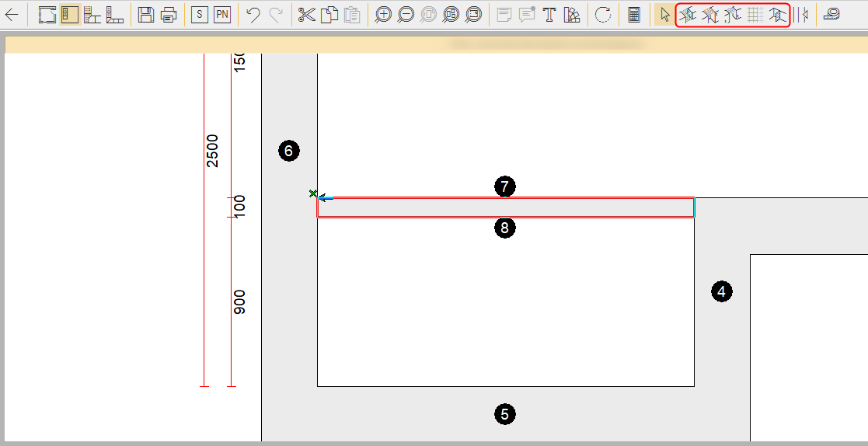The width and height of the screenshot is (868, 446).
Task: Click the PN button in toolbar
Action: tap(222, 15)
